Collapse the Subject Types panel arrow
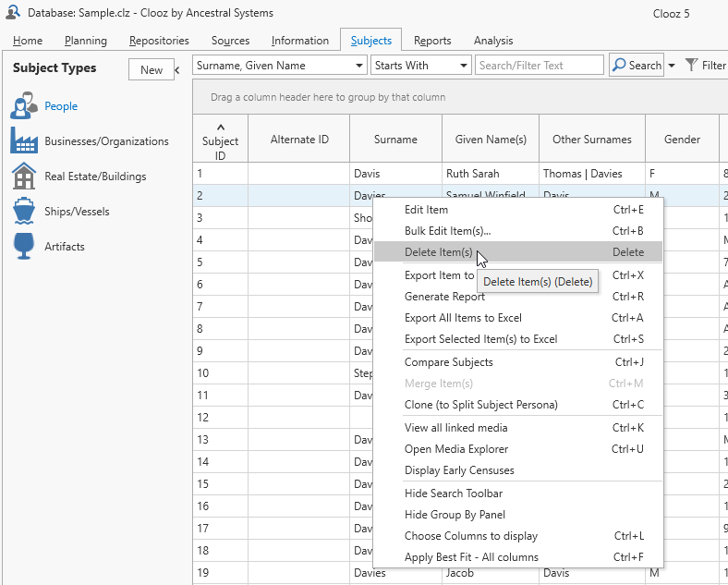Image resolution: width=728 pixels, height=585 pixels. coord(177,69)
